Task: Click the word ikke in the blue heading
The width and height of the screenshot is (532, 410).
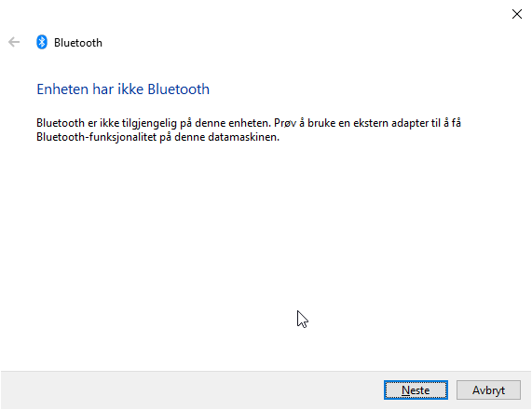Action: (x=130, y=89)
